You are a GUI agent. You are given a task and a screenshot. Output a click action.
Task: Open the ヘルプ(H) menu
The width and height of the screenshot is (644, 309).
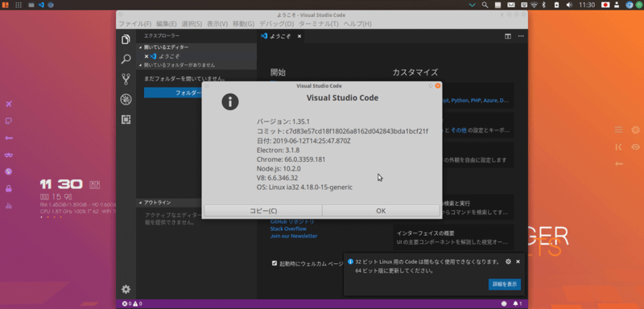pos(357,24)
